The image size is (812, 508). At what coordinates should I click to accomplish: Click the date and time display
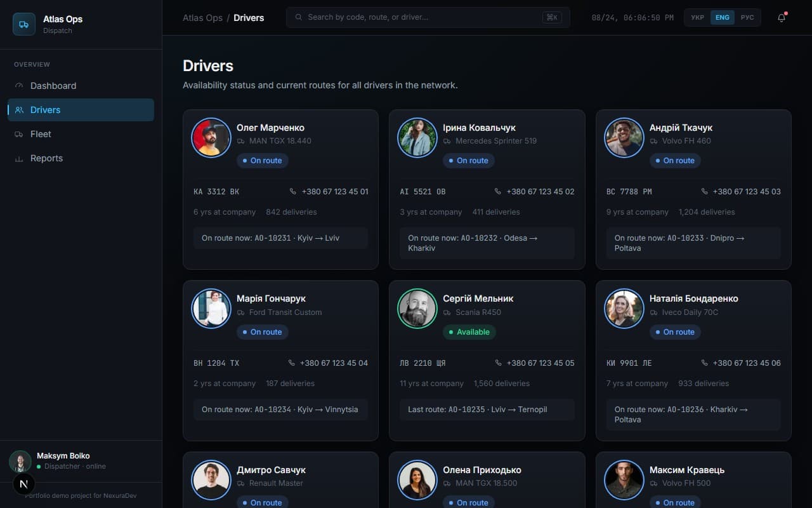pos(632,18)
